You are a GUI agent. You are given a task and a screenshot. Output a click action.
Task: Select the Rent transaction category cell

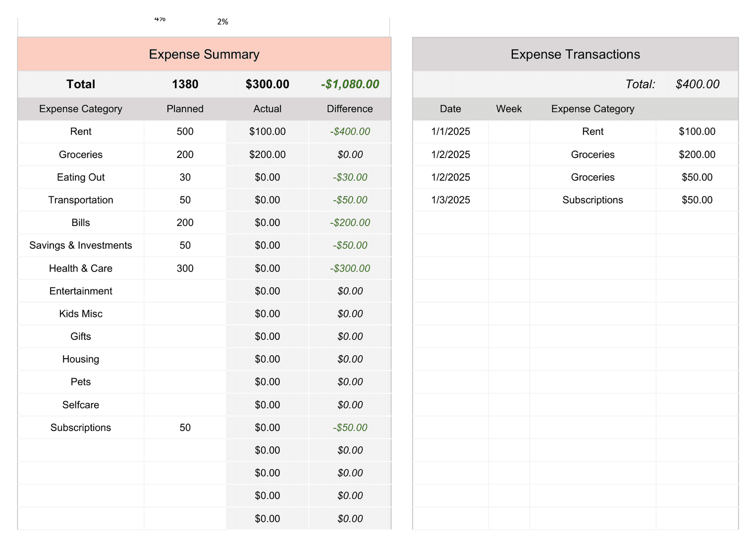(593, 131)
